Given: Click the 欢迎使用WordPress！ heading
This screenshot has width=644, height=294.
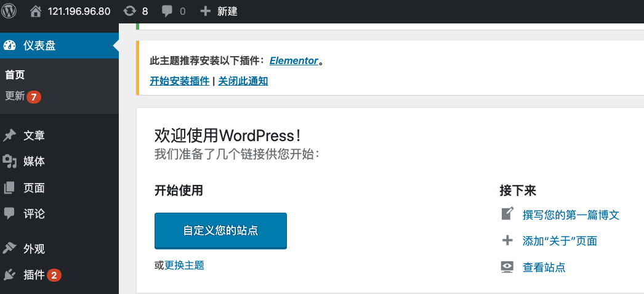Looking at the screenshot, I should point(228,135).
